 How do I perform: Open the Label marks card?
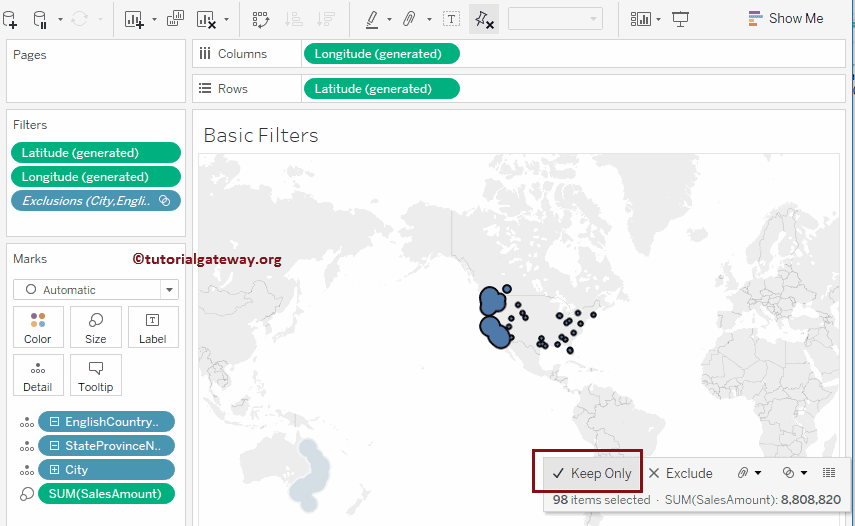click(153, 327)
